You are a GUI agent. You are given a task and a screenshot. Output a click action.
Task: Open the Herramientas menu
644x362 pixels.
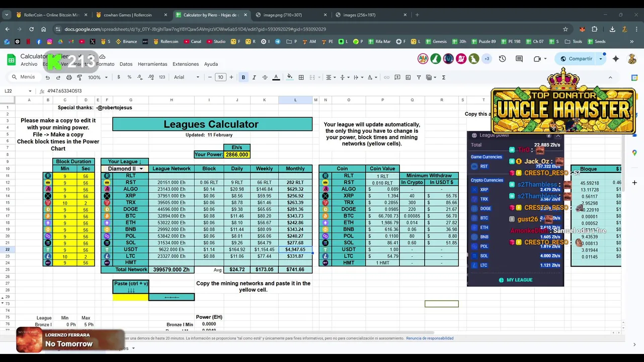[152, 64]
